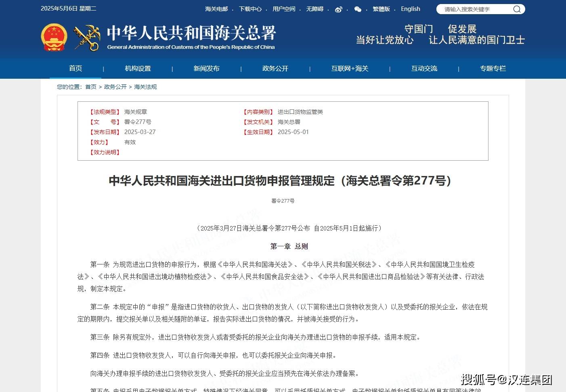Open 下载中心 link
The width and height of the screenshot is (566, 392).
pos(250,9)
